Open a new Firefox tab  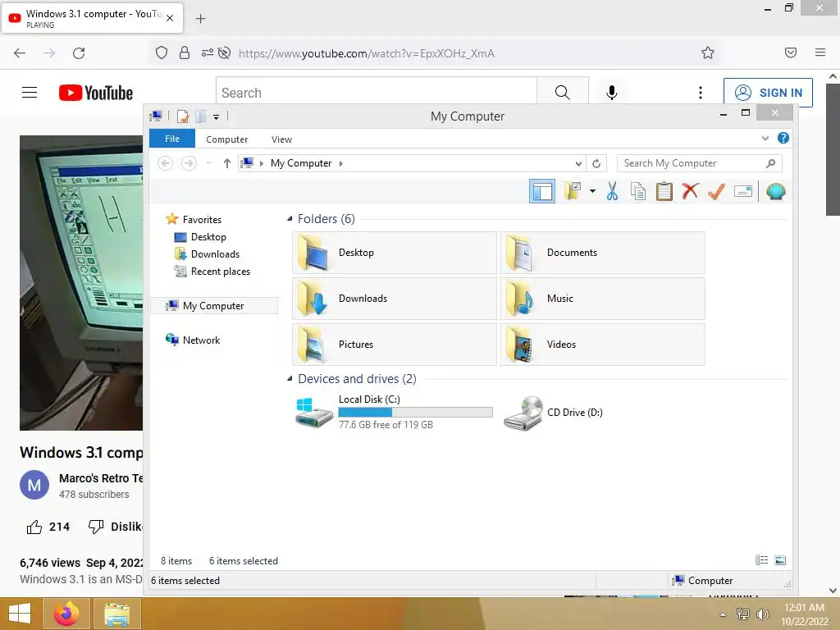point(200,19)
